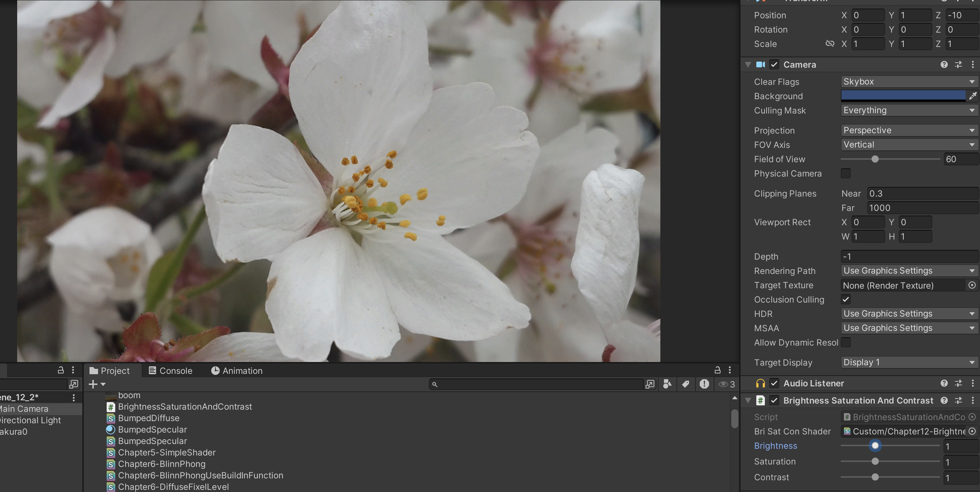This screenshot has height=492, width=980.
Task: Open Camera component preset settings icon
Action: [958, 64]
